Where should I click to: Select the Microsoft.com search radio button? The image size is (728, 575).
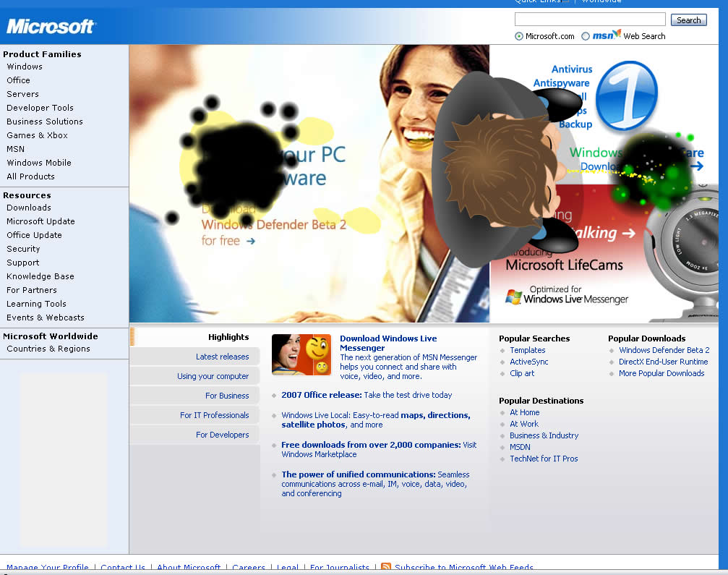518,36
